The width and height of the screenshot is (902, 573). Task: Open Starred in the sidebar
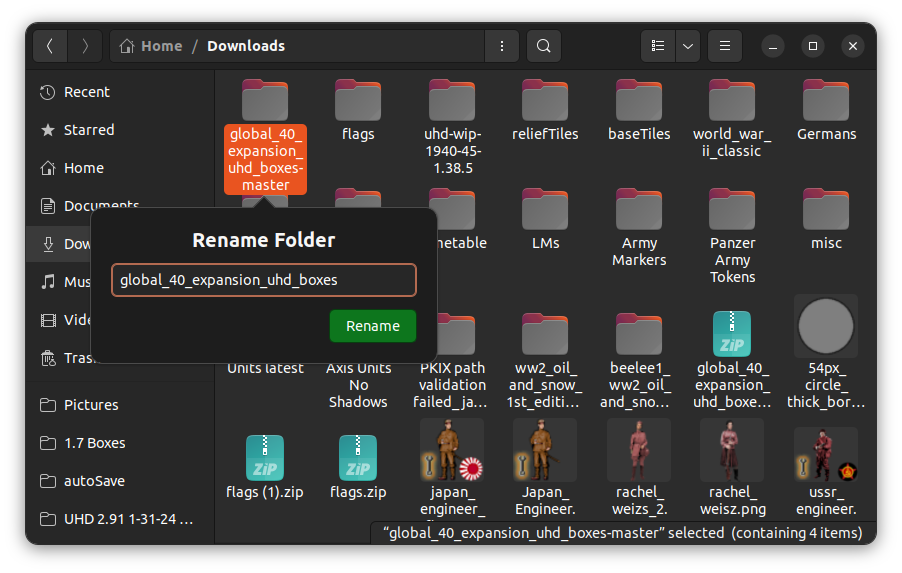120,130
